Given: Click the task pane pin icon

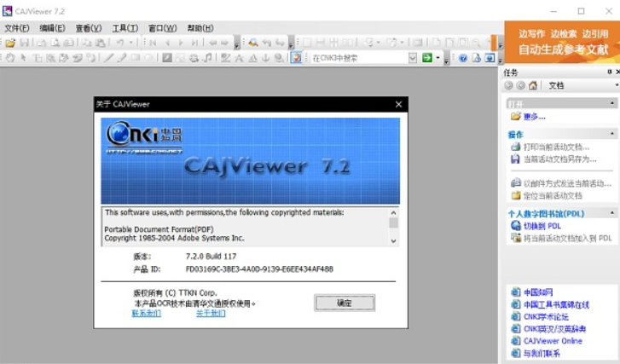Looking at the screenshot, I should [609, 72].
